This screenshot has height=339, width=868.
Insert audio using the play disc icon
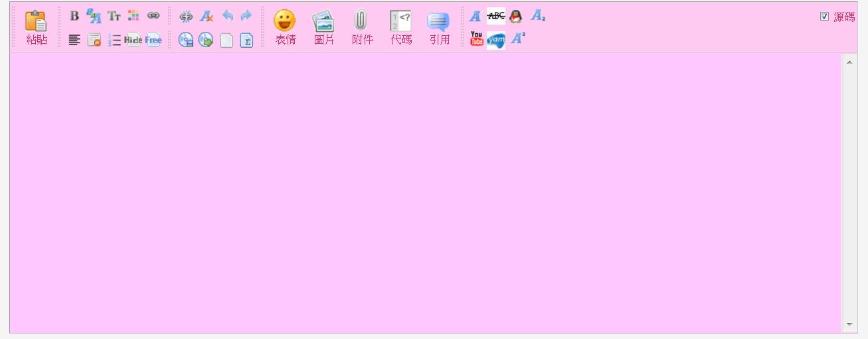(206, 41)
